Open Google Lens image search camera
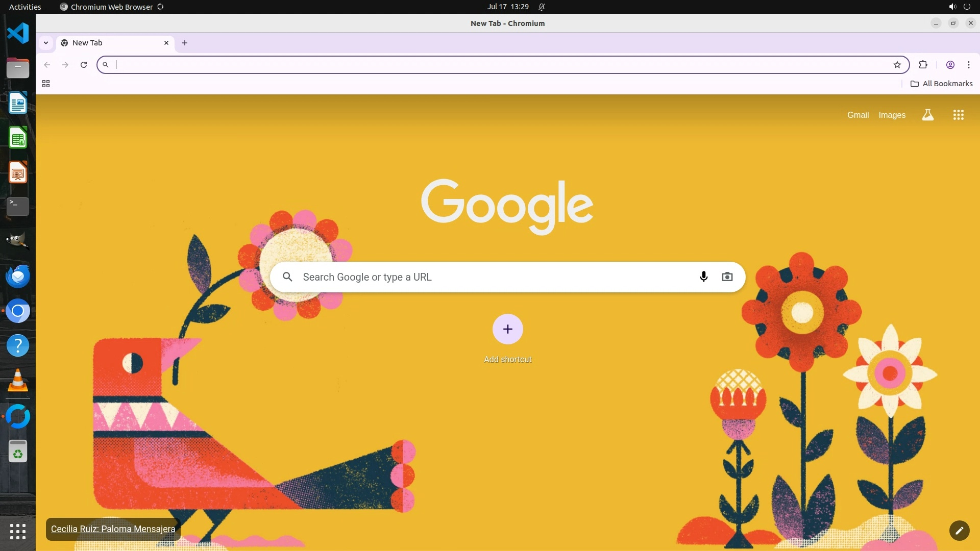 click(727, 277)
